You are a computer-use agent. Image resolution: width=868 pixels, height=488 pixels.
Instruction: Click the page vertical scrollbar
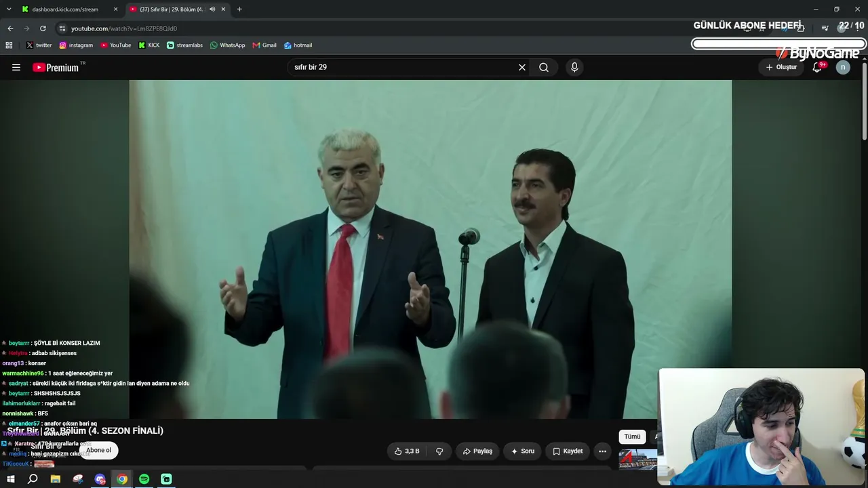pos(865,102)
